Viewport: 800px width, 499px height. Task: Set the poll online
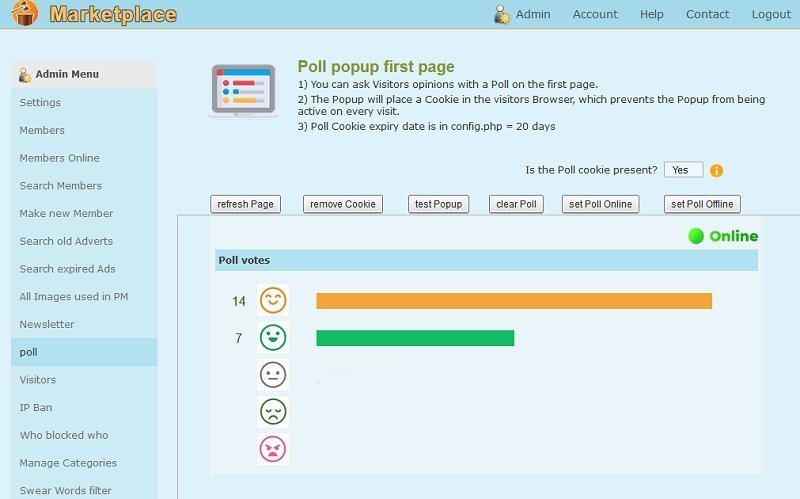click(x=601, y=204)
